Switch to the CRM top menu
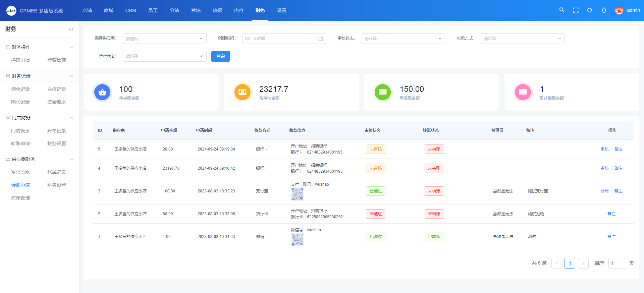 [x=130, y=10]
